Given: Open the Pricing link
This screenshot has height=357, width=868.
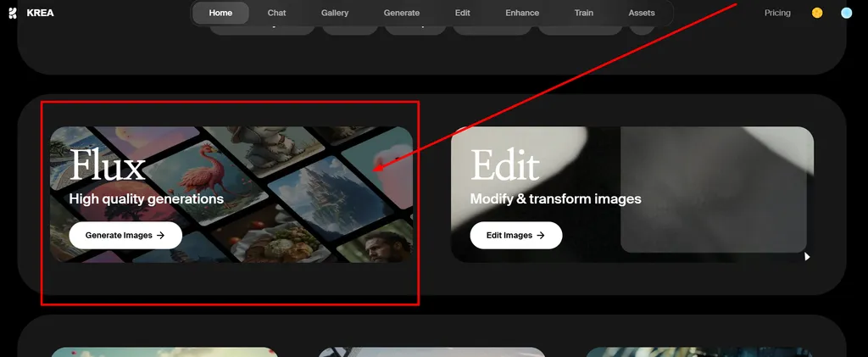Looking at the screenshot, I should 777,13.
